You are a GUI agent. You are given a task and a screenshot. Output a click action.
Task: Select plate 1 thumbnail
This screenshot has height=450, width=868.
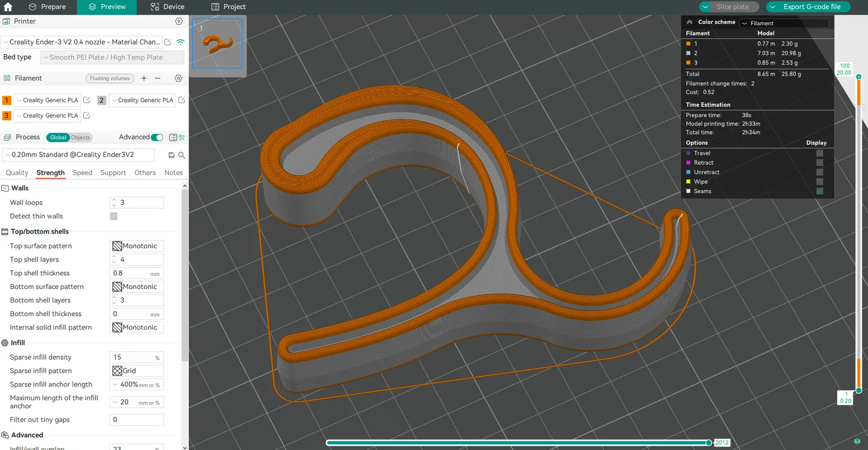[x=218, y=43]
